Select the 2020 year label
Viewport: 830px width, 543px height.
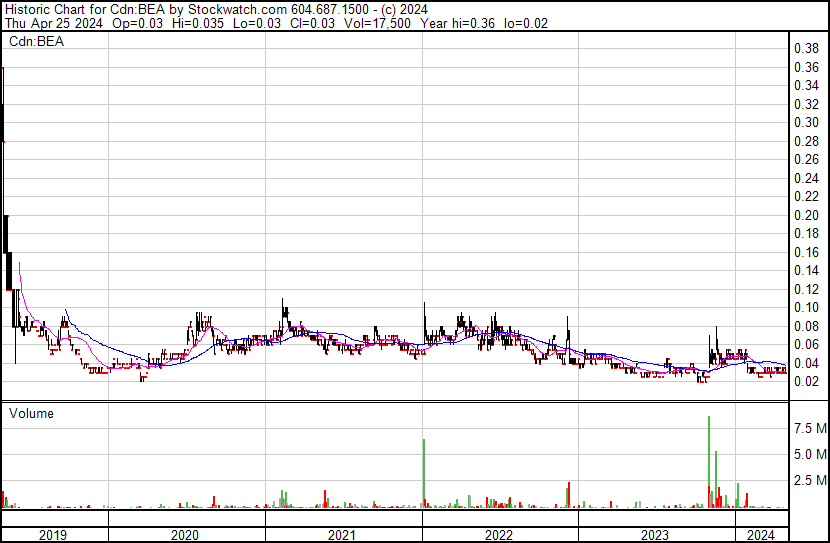[x=185, y=535]
